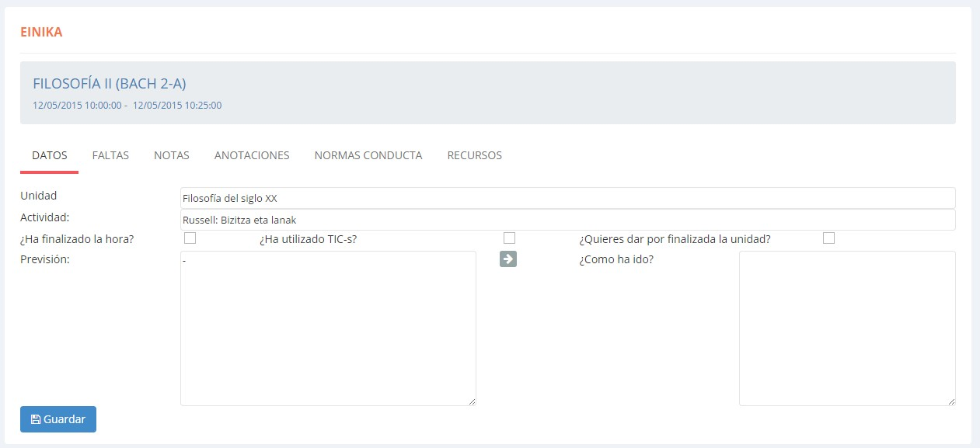Tick the '¿Ha finalizado la hora?' checkbox
The height and width of the screenshot is (448, 980).
[x=190, y=238]
